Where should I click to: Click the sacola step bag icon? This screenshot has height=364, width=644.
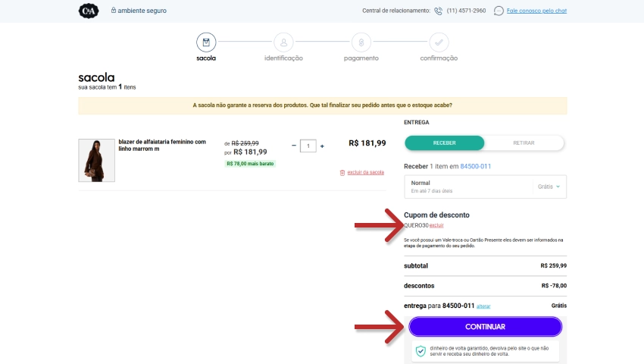[x=205, y=42]
